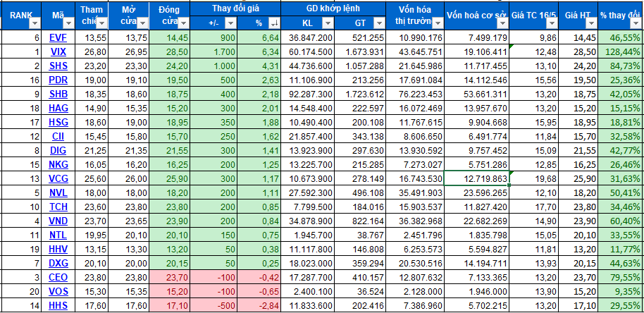
Task: Select the 'GD khớp lệnh' header cell
Action: (333, 8)
